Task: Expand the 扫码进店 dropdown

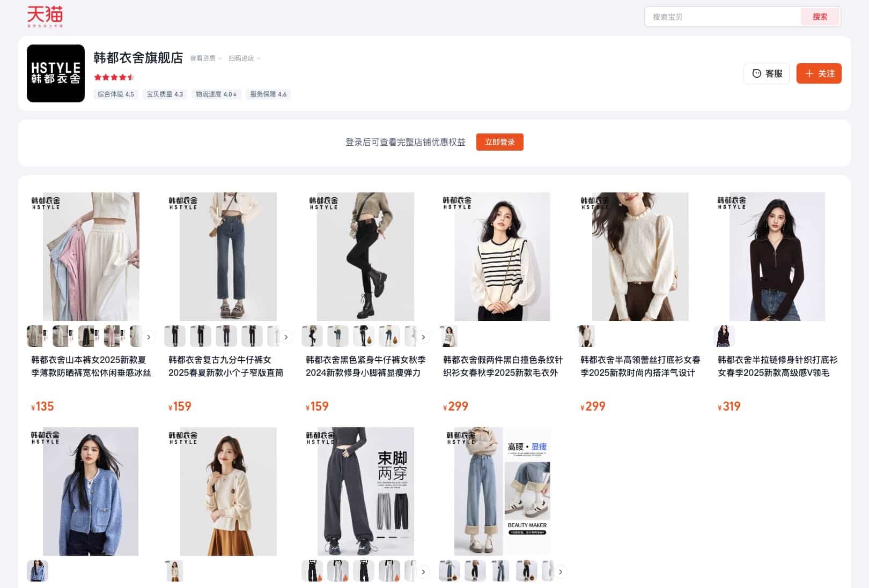Action: point(245,58)
